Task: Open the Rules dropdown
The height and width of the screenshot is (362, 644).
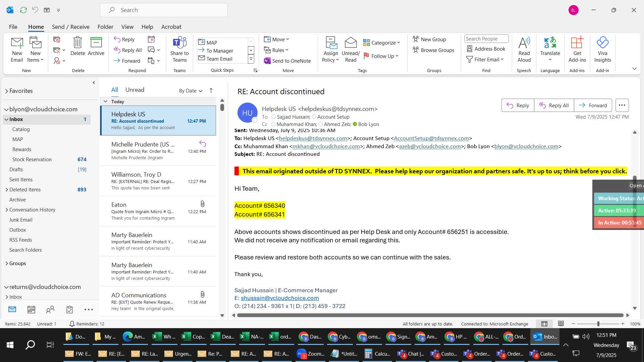Action: [276, 50]
